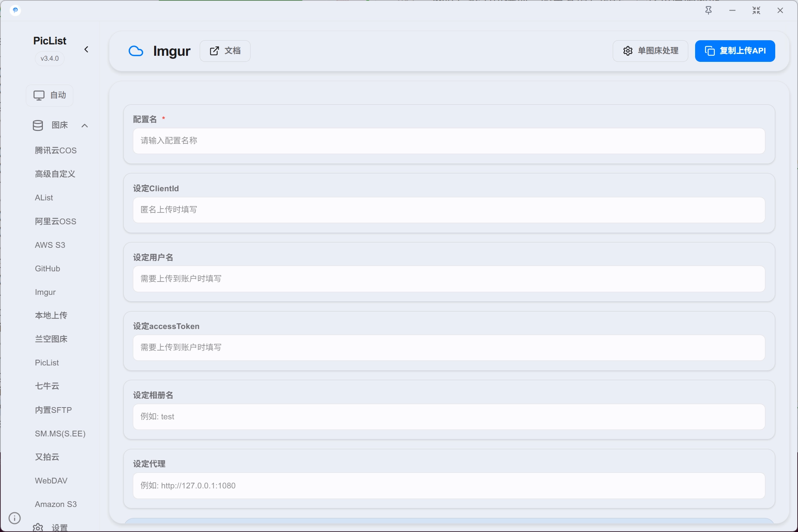Viewport: 798px width, 532px height.
Task: Select Imgur in the sidebar
Action: [x=45, y=292]
